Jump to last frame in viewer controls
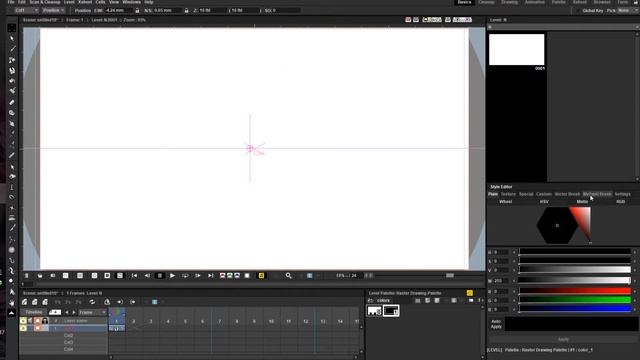Image resolution: width=640 pixels, height=360 pixels. (x=211, y=276)
